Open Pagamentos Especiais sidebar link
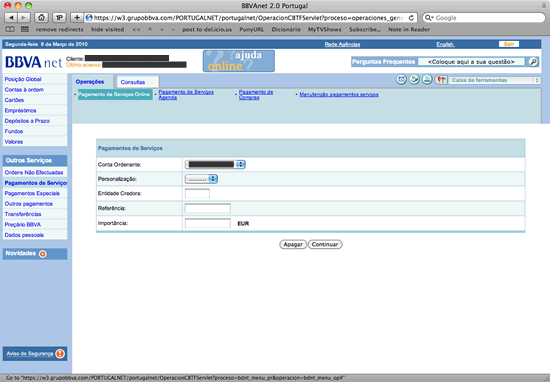This screenshot has height=382, width=550. 32,193
